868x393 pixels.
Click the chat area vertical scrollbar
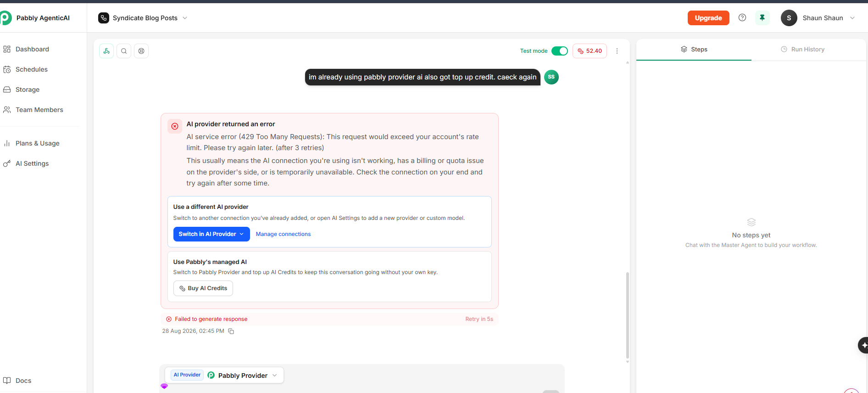tap(627, 315)
